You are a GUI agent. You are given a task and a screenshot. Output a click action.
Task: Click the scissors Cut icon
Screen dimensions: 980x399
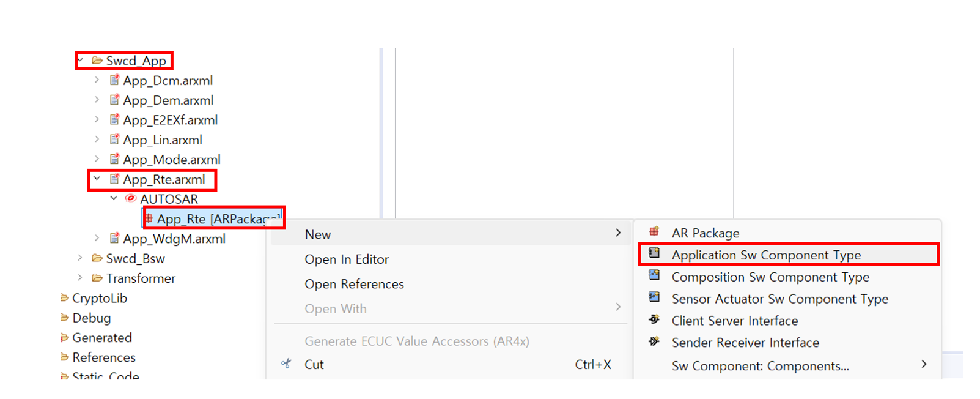286,364
